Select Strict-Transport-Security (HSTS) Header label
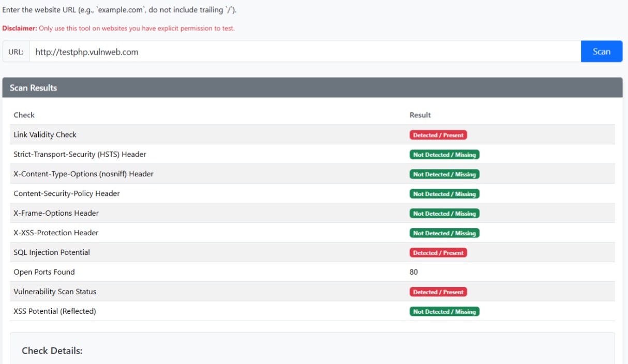This screenshot has height=364, width=628. [x=80, y=154]
